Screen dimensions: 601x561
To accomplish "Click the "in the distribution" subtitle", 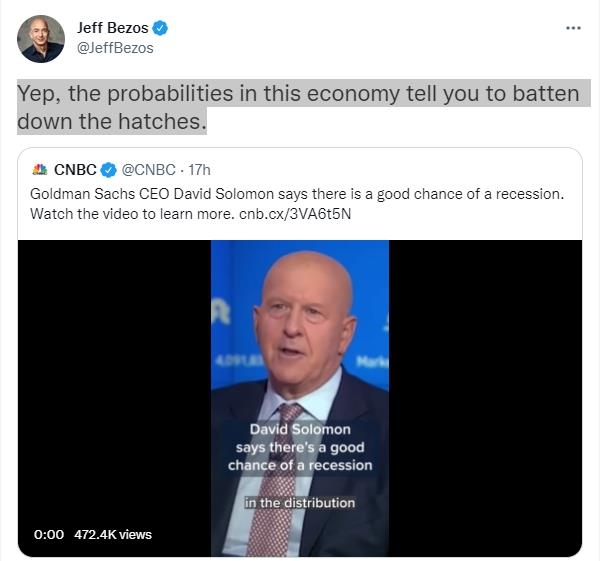I will 300,502.
